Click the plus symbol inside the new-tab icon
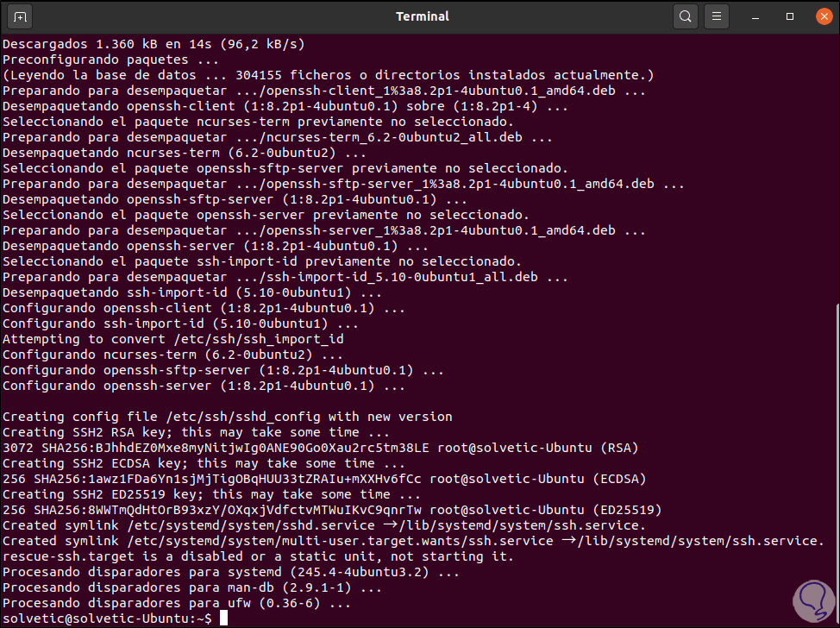The image size is (840, 628). pos(19,16)
